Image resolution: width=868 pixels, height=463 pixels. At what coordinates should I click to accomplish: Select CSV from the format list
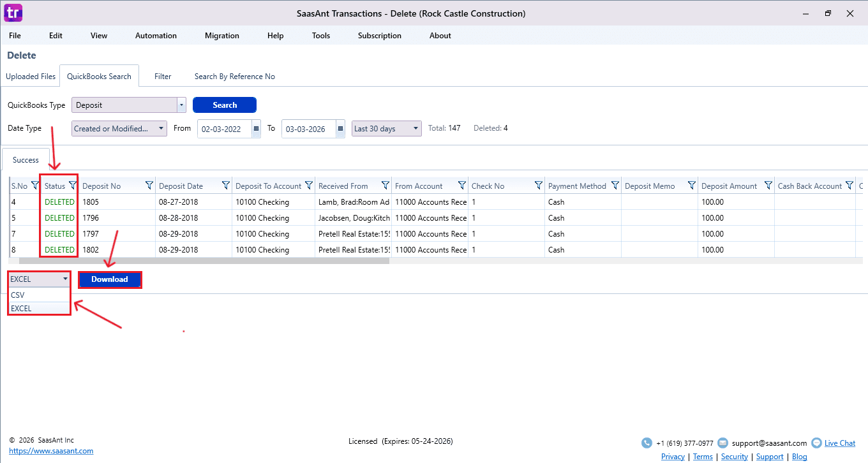coord(18,295)
